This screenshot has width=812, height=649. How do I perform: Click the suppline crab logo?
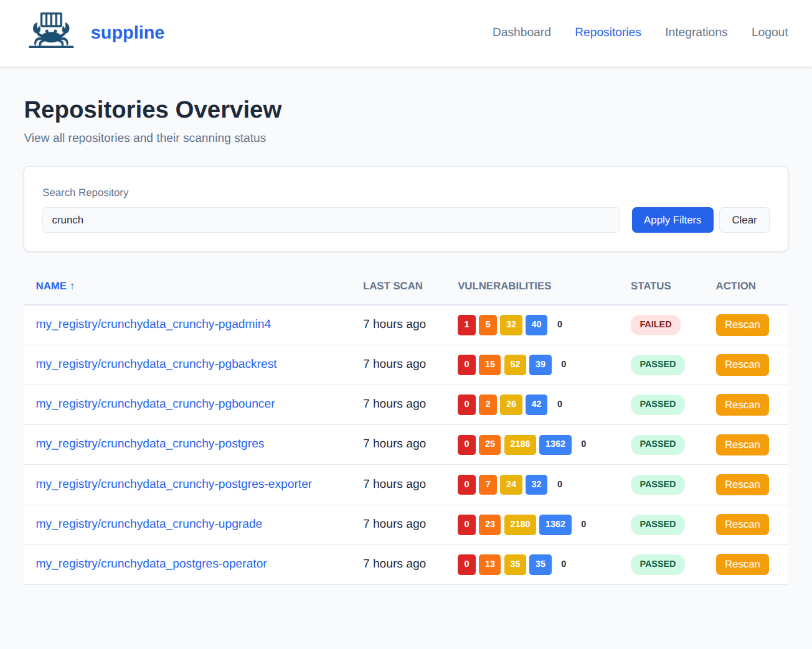51,29
